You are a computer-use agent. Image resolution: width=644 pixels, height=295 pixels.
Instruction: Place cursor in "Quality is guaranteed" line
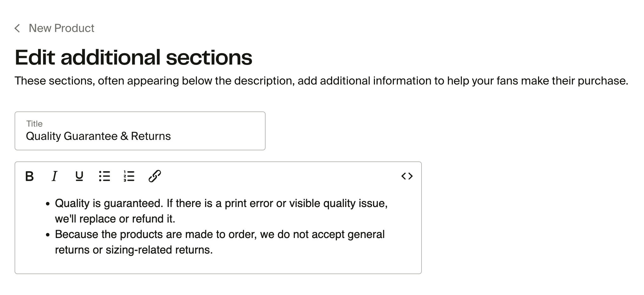pyautogui.click(x=221, y=203)
